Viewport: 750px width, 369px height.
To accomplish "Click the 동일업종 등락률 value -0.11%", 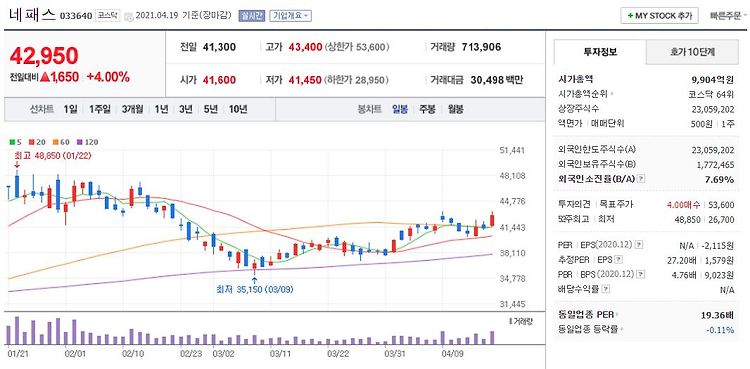I will tap(721, 329).
